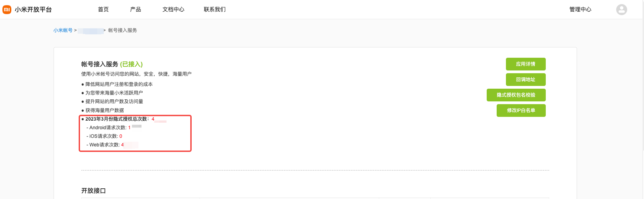This screenshot has height=199, width=644.
Task: Click the Web请求次数 statistic line
Action: [104, 145]
